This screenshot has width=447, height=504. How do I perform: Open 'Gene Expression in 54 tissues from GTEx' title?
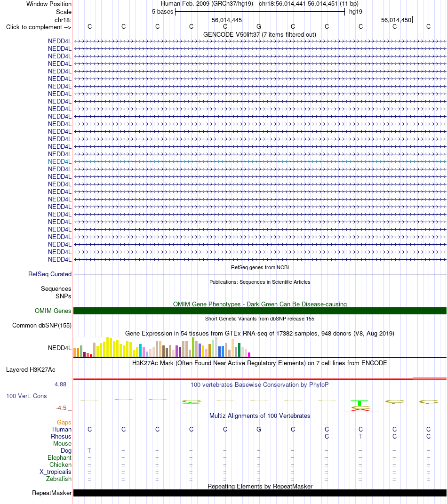click(260, 333)
